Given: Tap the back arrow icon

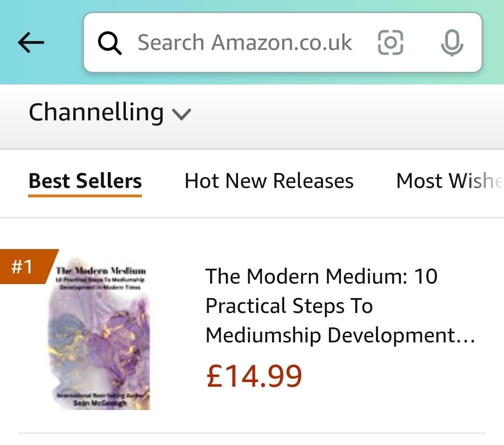Looking at the screenshot, I should point(31,43).
